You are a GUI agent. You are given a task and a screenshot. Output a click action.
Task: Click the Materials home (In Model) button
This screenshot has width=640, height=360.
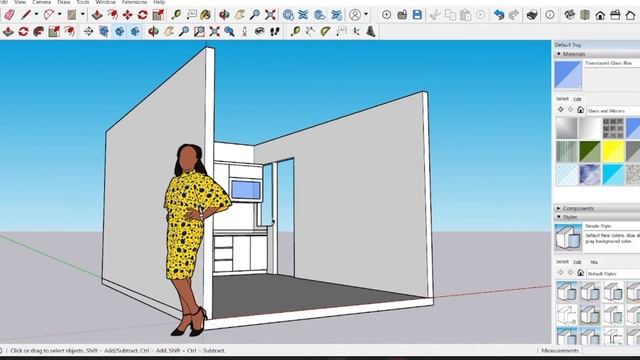[x=580, y=110]
